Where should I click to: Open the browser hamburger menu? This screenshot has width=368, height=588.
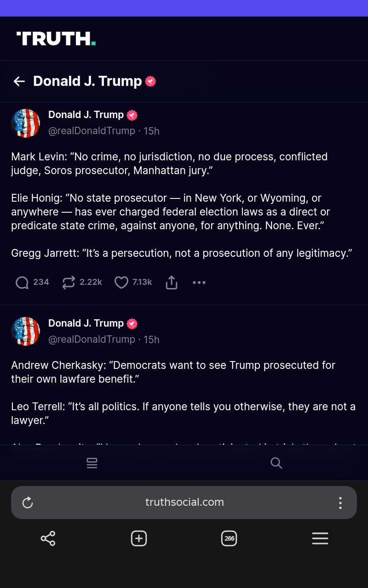[x=320, y=538]
